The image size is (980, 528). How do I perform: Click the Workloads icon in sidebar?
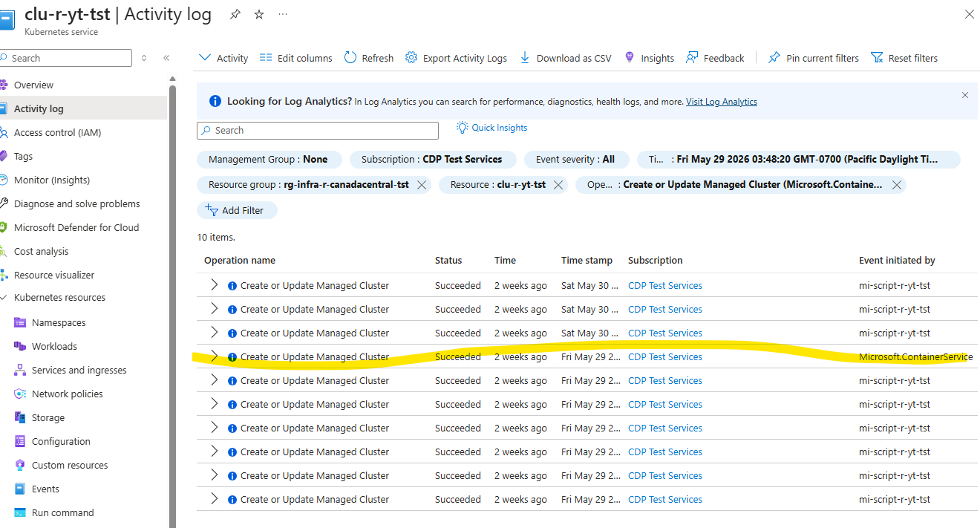click(x=20, y=346)
